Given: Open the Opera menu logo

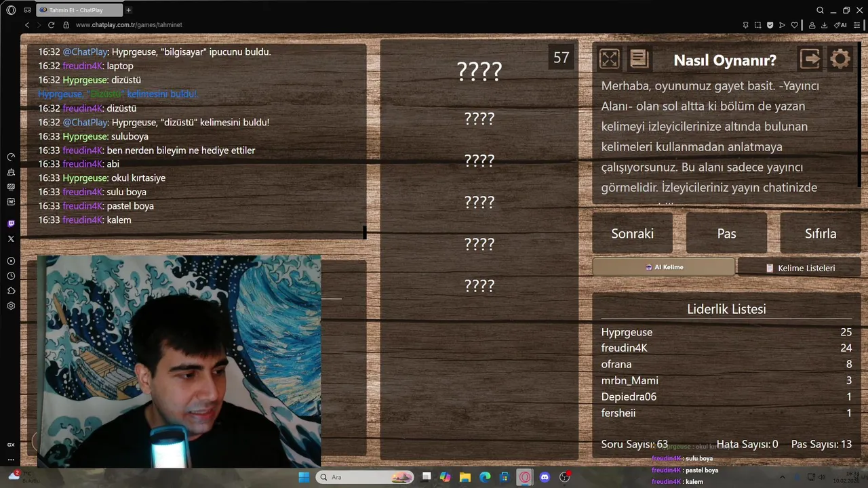Looking at the screenshot, I should pos(11,10).
